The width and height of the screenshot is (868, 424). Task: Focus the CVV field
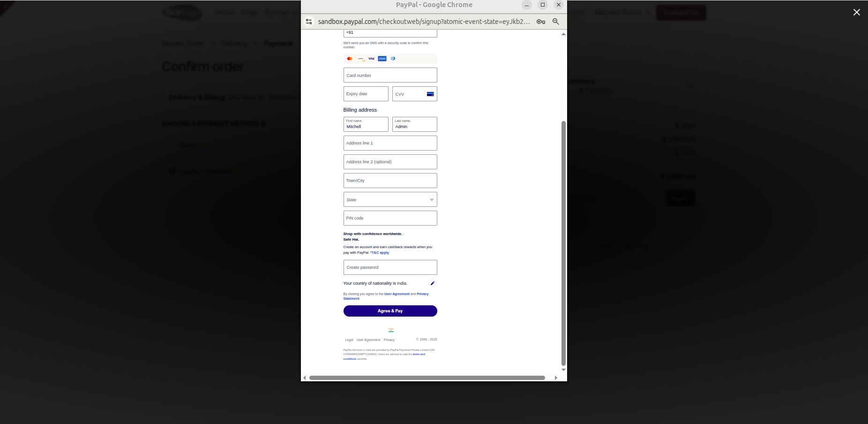(x=415, y=94)
